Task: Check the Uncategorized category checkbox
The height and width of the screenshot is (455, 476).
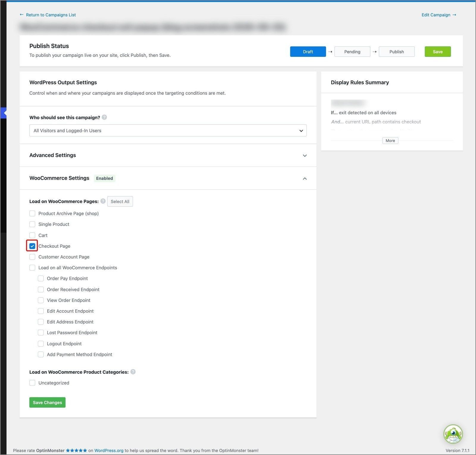Action: [32, 383]
